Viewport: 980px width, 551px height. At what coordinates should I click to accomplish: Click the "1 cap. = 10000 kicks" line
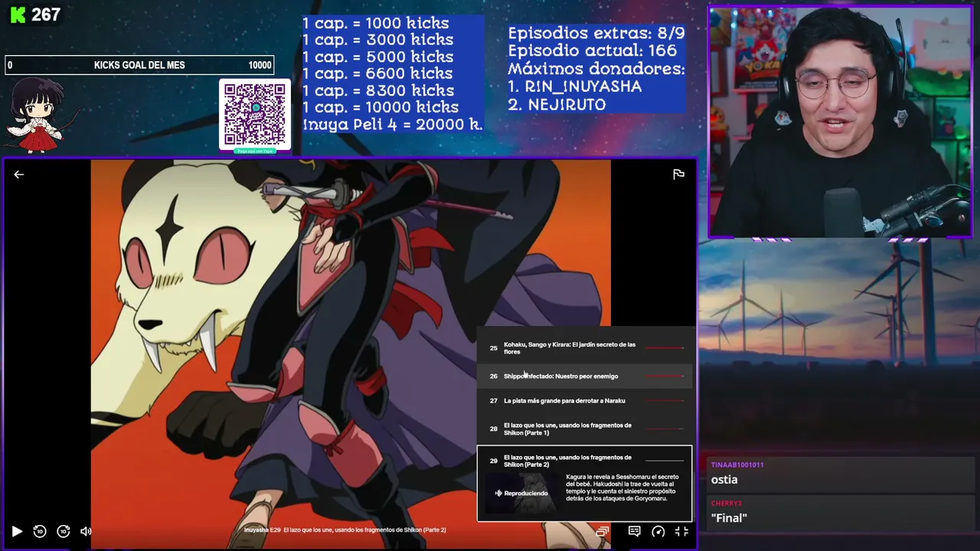[381, 107]
